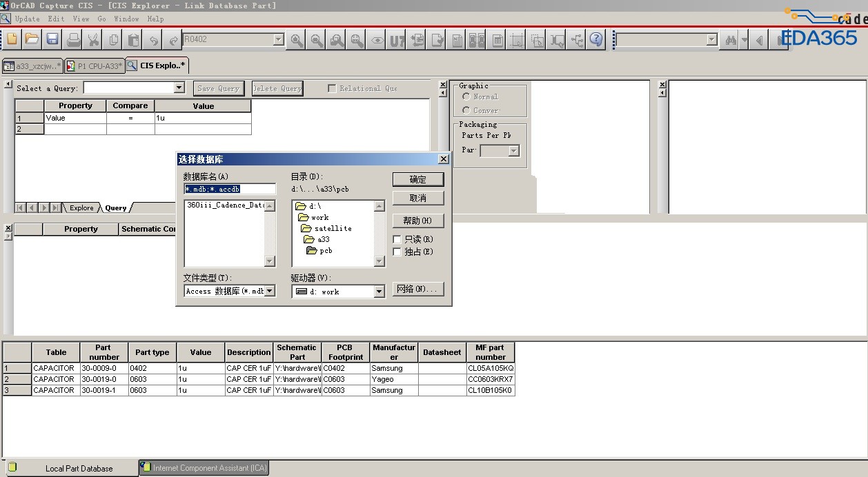
Task: Switch to the a33_xzcjw document tab
Action: pyautogui.click(x=32, y=66)
